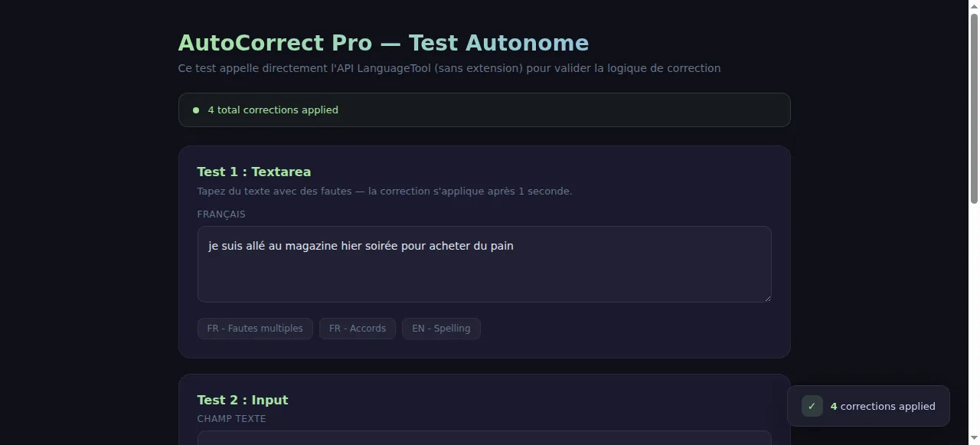This screenshot has height=445, width=980.
Task: Click the "Test 2 : Input" heading
Action: (243, 400)
